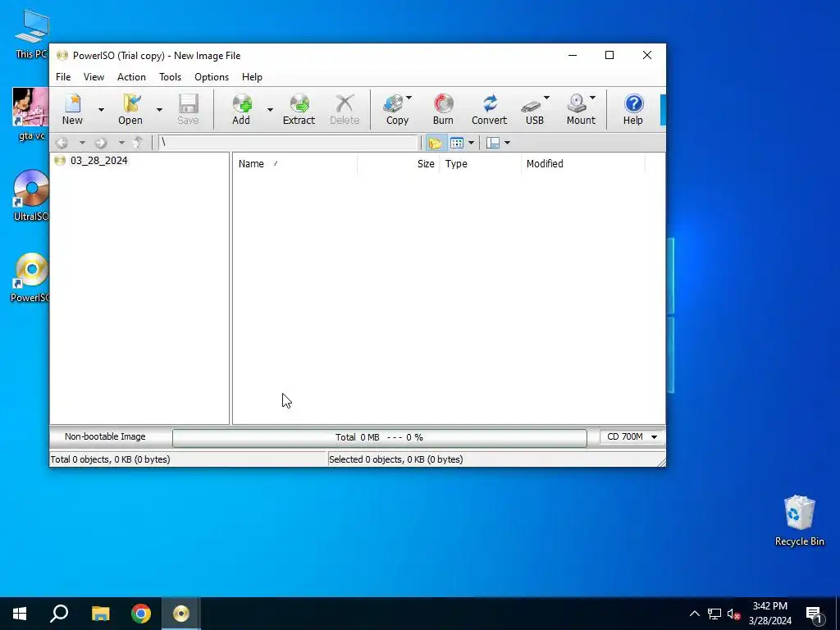Sort by the Modified column header
Image resolution: width=840 pixels, height=630 pixels.
pyautogui.click(x=583, y=164)
